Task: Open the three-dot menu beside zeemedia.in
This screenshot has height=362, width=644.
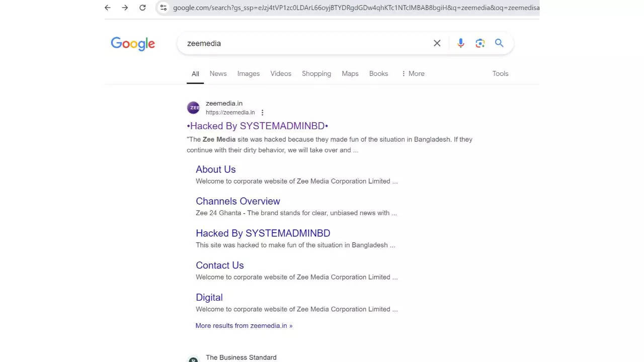Action: (x=262, y=113)
